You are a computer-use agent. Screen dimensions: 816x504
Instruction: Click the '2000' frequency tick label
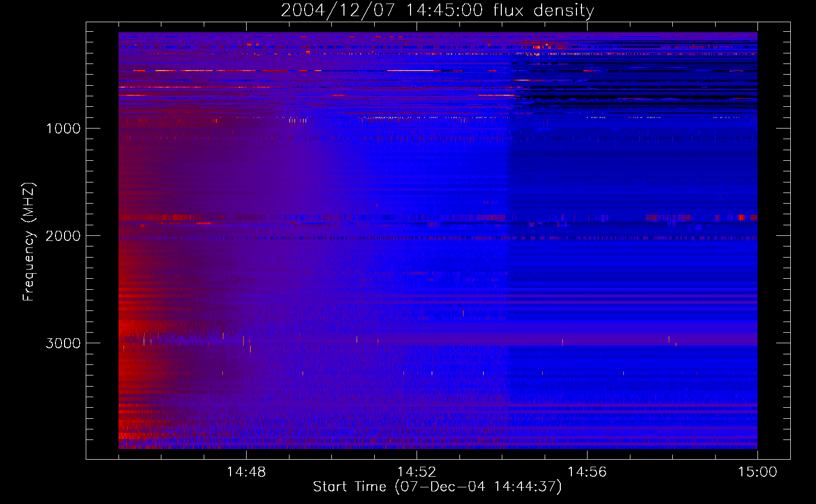[x=63, y=236]
